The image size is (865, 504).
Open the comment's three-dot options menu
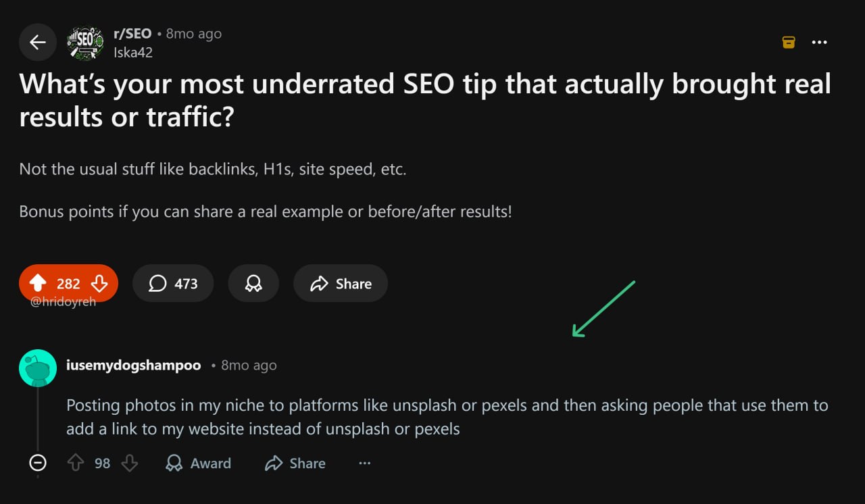click(x=365, y=463)
